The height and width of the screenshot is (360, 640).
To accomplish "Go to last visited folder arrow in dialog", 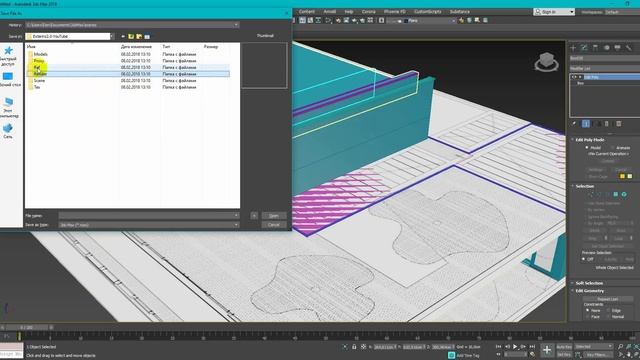I will pos(123,36).
